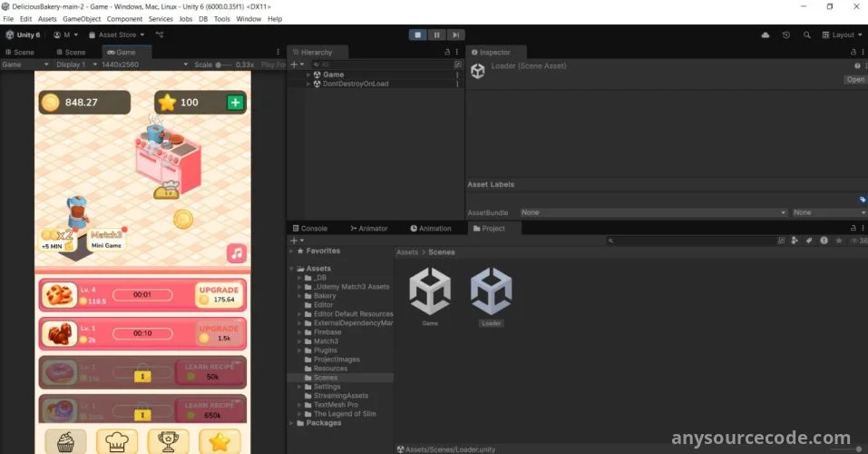Click the pause button in the toolbar
Screen dimensions: 868x454
coord(437,35)
